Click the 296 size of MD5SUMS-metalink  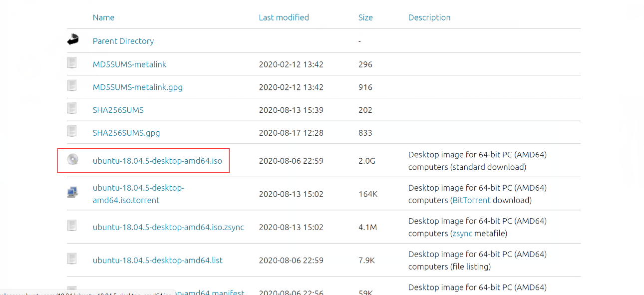tap(365, 64)
